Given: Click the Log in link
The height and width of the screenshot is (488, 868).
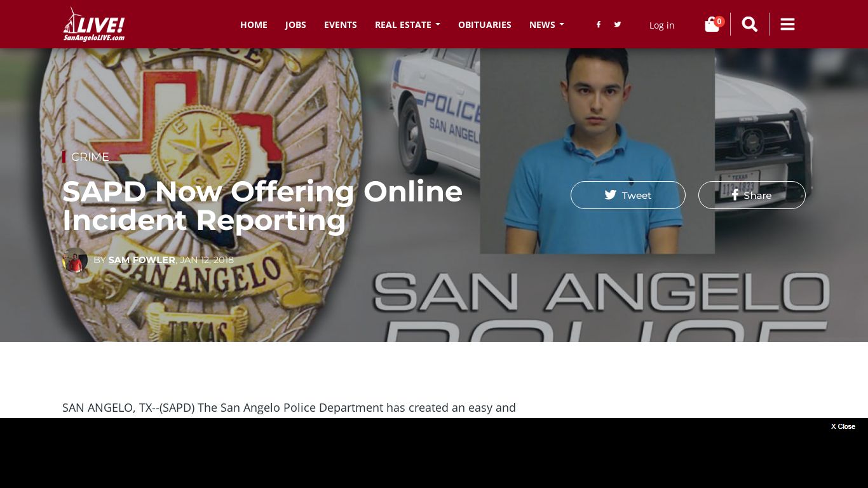Looking at the screenshot, I should click(661, 25).
